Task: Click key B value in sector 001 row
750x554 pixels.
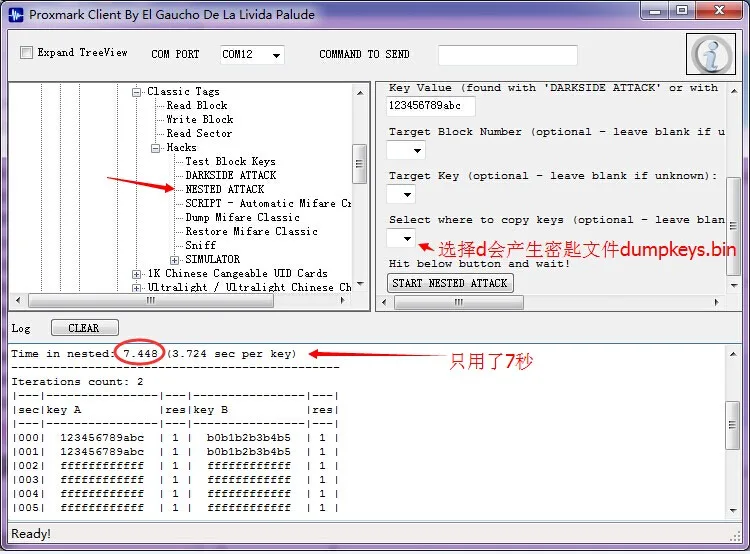Action: click(x=248, y=452)
